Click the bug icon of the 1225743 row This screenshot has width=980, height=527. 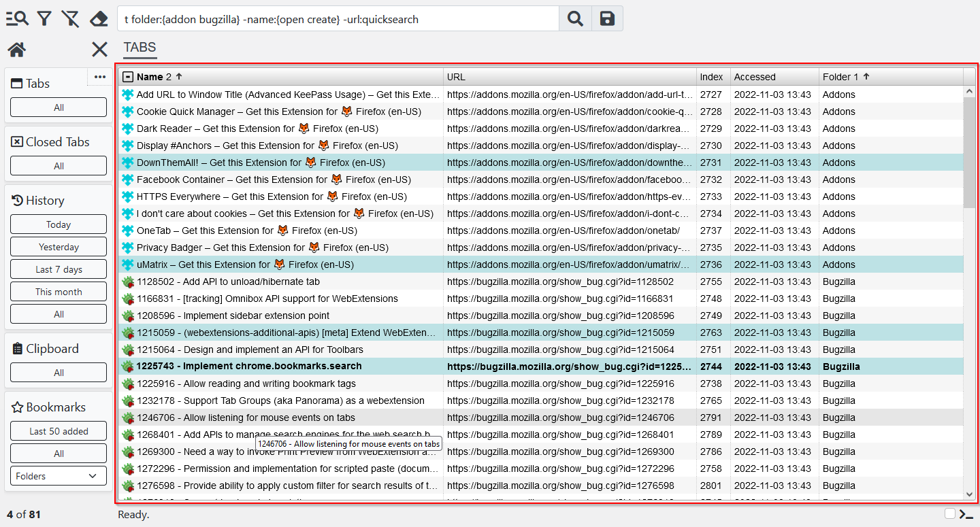coord(127,367)
